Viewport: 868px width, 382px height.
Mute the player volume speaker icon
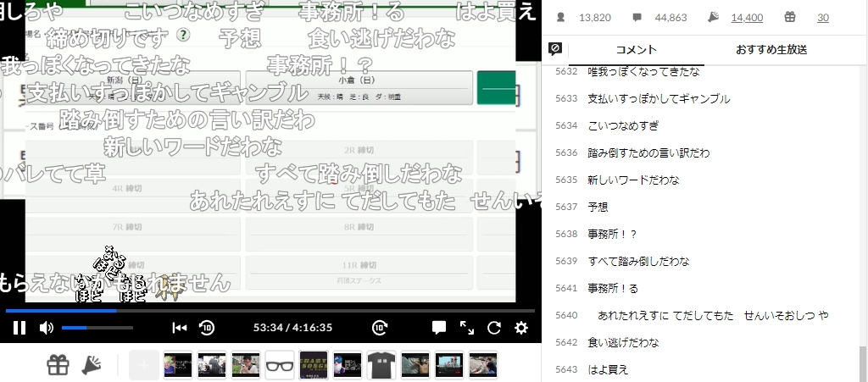[x=46, y=328]
